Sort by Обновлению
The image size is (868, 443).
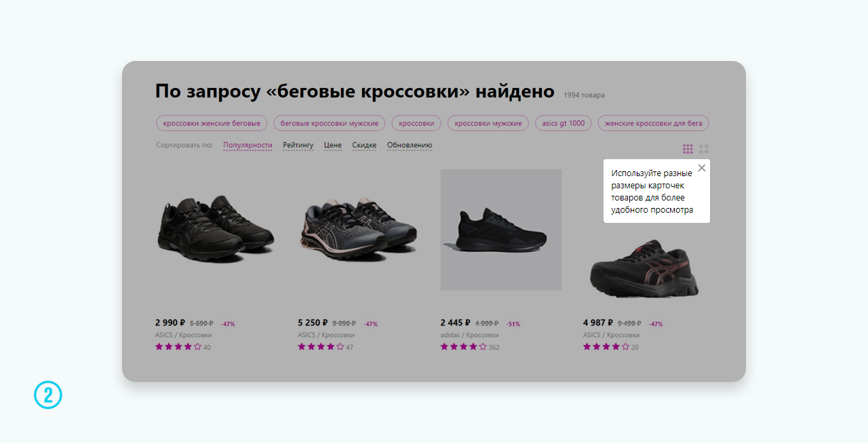[x=410, y=145]
